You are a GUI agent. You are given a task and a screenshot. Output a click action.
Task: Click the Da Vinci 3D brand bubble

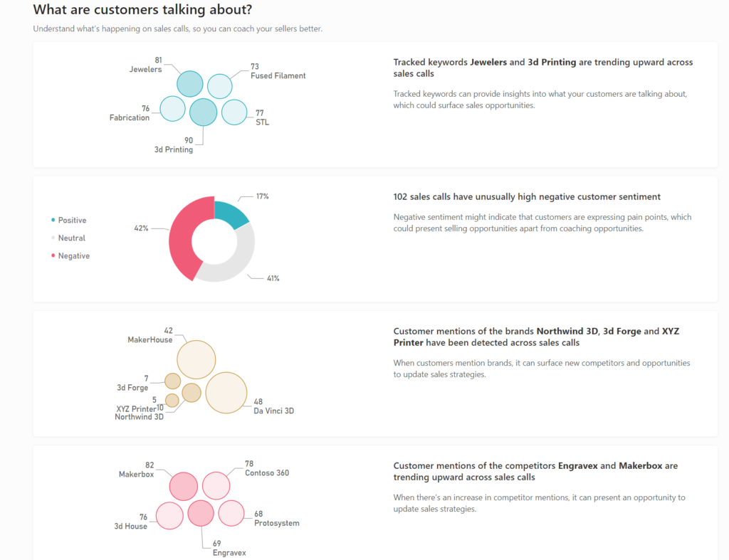[x=226, y=392]
